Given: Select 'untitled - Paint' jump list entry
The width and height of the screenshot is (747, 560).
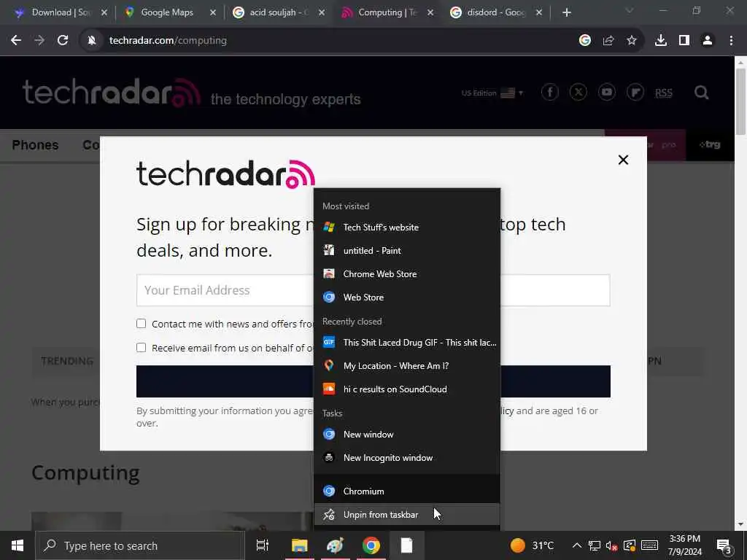Looking at the screenshot, I should pos(407,251).
